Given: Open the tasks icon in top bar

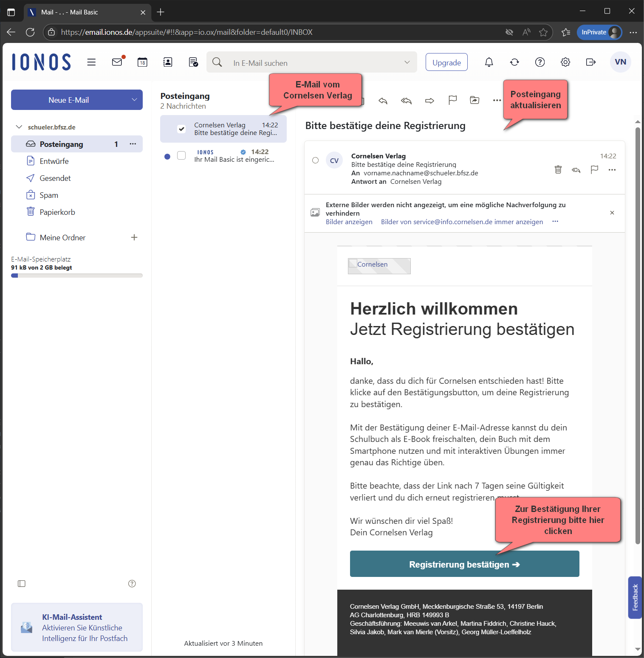Looking at the screenshot, I should point(193,62).
